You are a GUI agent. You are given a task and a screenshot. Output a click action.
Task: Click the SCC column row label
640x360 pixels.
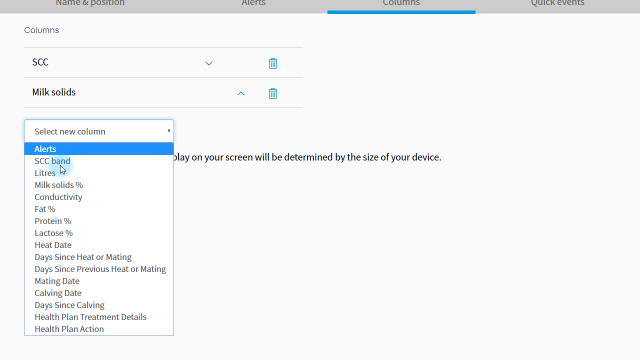coord(40,62)
